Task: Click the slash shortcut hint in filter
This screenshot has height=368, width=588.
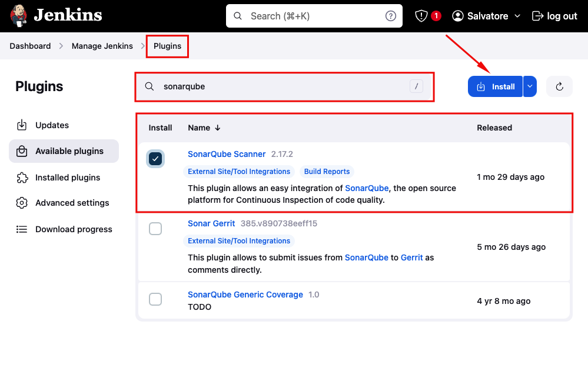Action: (x=416, y=86)
